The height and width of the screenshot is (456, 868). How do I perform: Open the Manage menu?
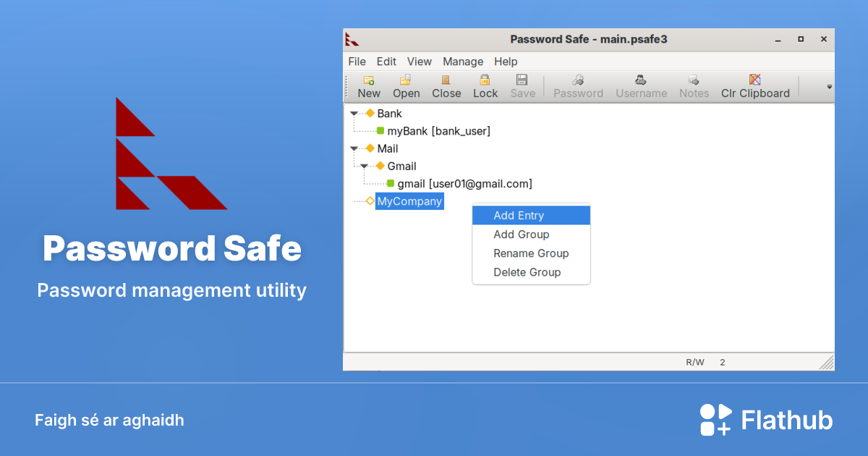click(463, 62)
